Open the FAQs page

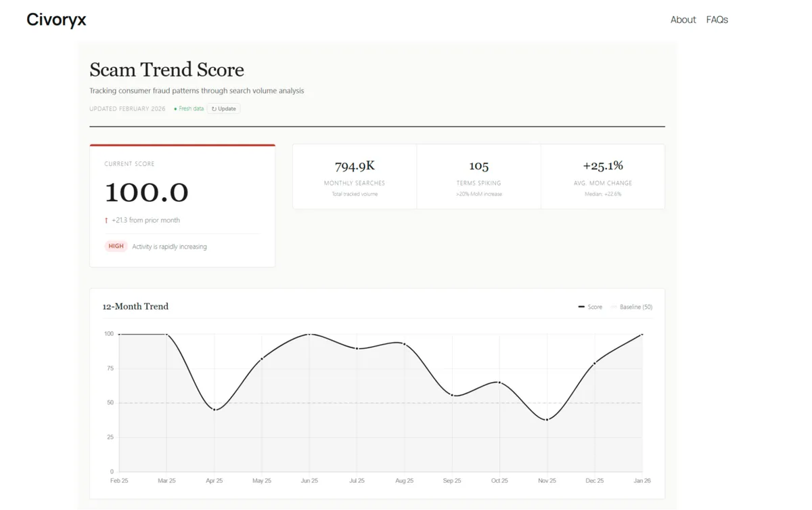717,20
